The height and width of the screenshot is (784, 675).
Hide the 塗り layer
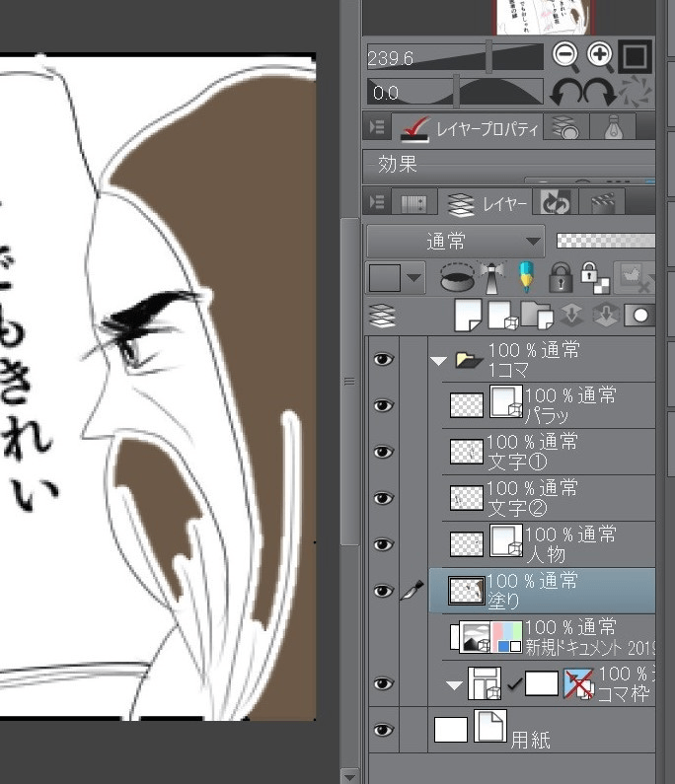point(383,591)
